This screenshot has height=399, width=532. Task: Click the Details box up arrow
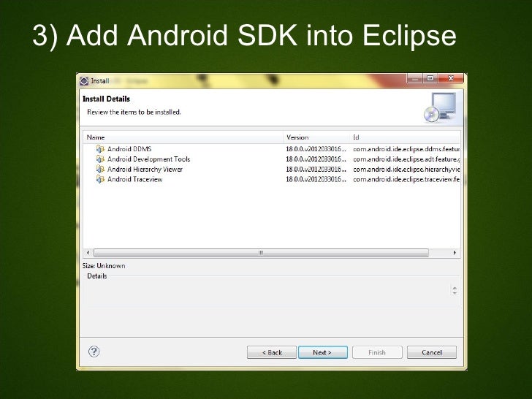(x=455, y=288)
